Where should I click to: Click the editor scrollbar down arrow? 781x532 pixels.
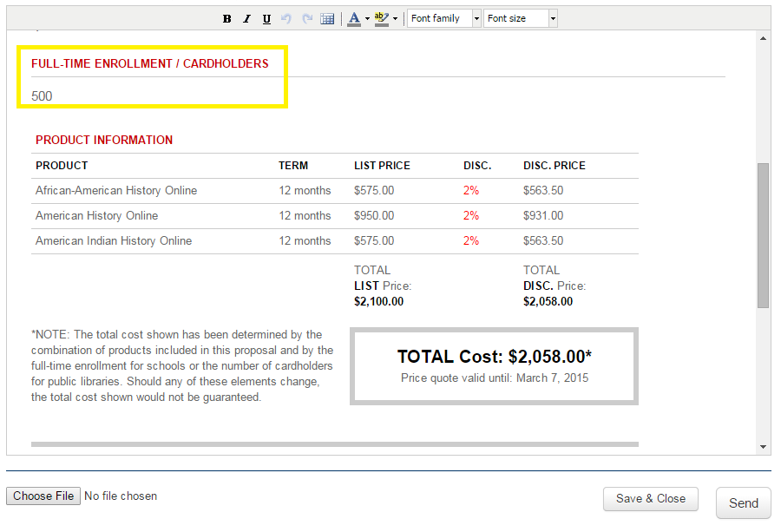point(763,447)
